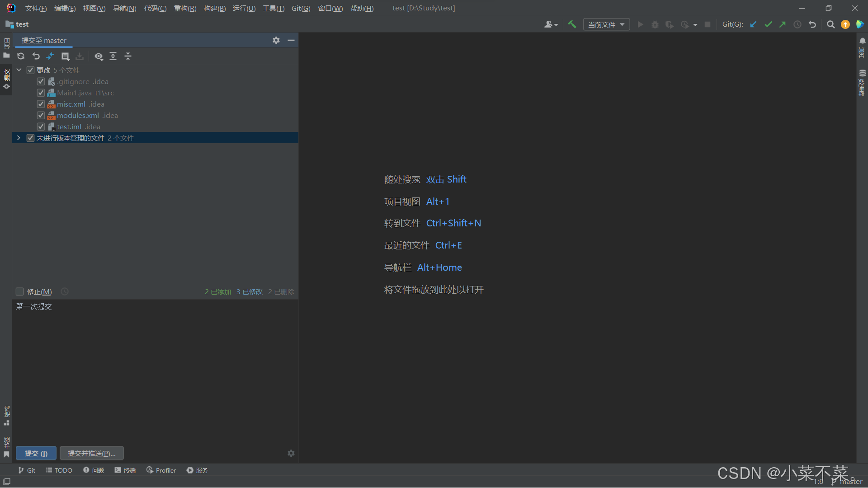Click the shelve changes download icon
Screen dimensions: 868x488
(80, 56)
